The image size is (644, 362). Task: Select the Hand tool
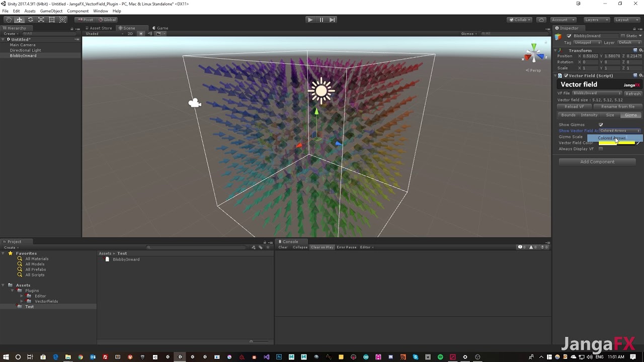9,20
